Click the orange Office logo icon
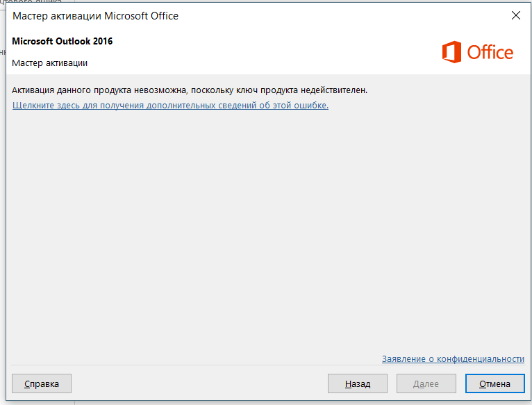The image size is (532, 405). point(451,52)
